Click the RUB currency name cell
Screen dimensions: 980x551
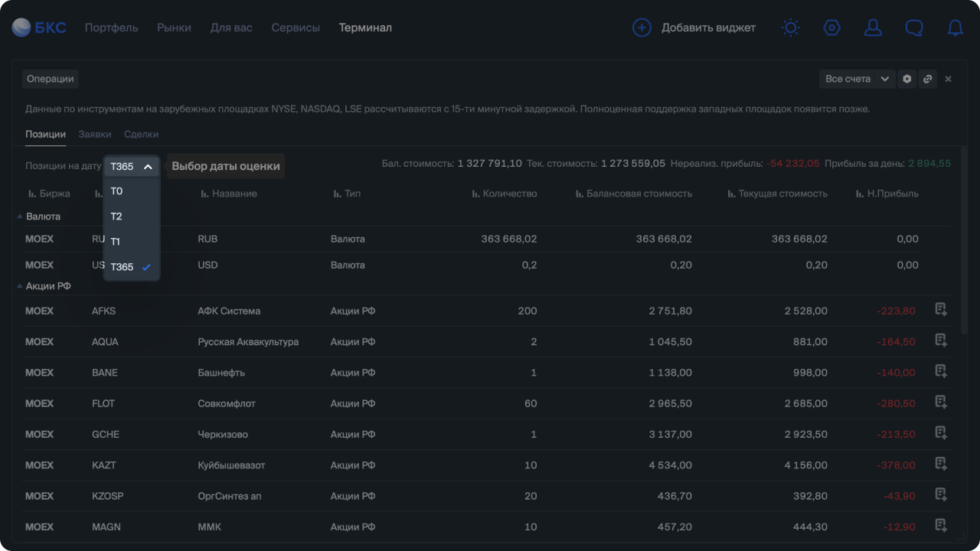(207, 239)
